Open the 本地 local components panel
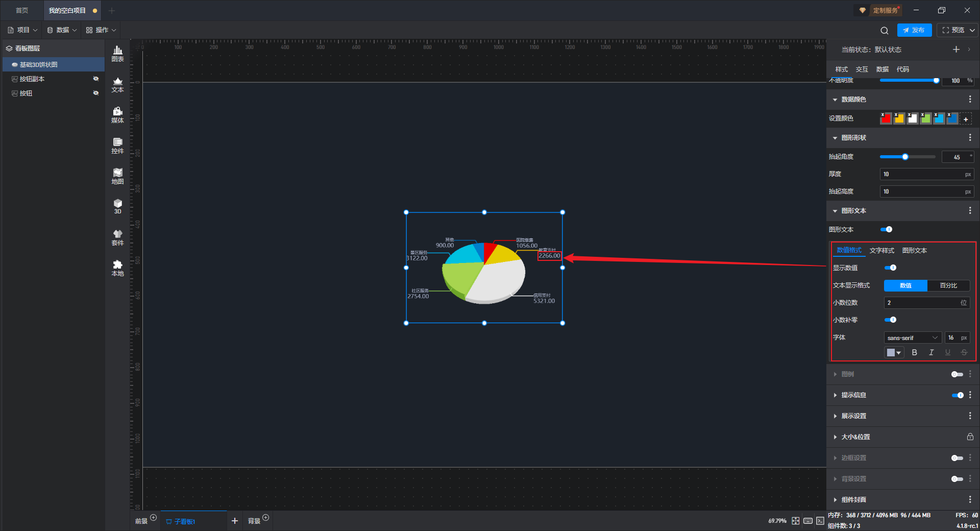Viewport: 980px width, 531px height. click(117, 268)
